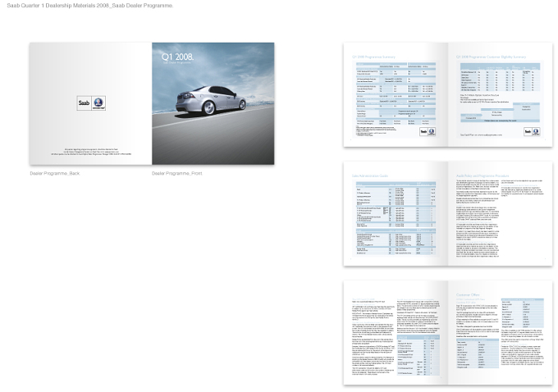Image resolution: width=558 pixels, height=392 pixels.
Task: Click the 'Dealer Programme_Front' caption
Action: pos(177,174)
